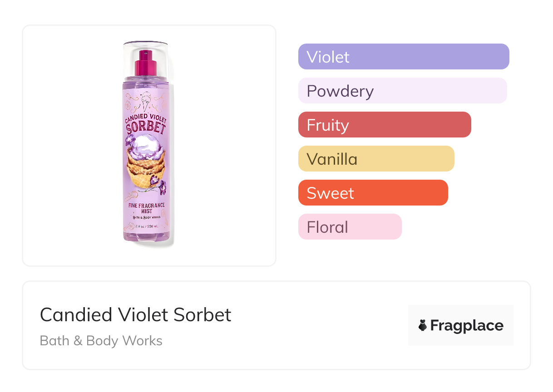The width and height of the screenshot is (553, 392).
Task: Pick the Vanilla accord bar
Action: click(376, 159)
